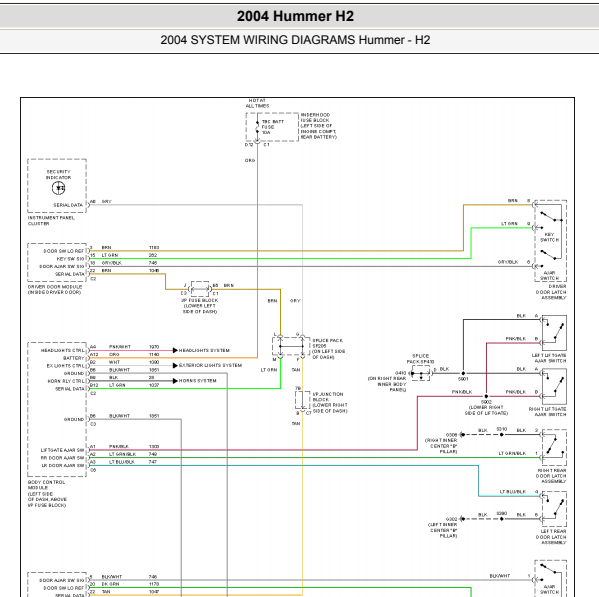This screenshot has width=599, height=597.
Task: Click the 'I/P JUNCTION BLOCK' label
Action: click(x=330, y=402)
